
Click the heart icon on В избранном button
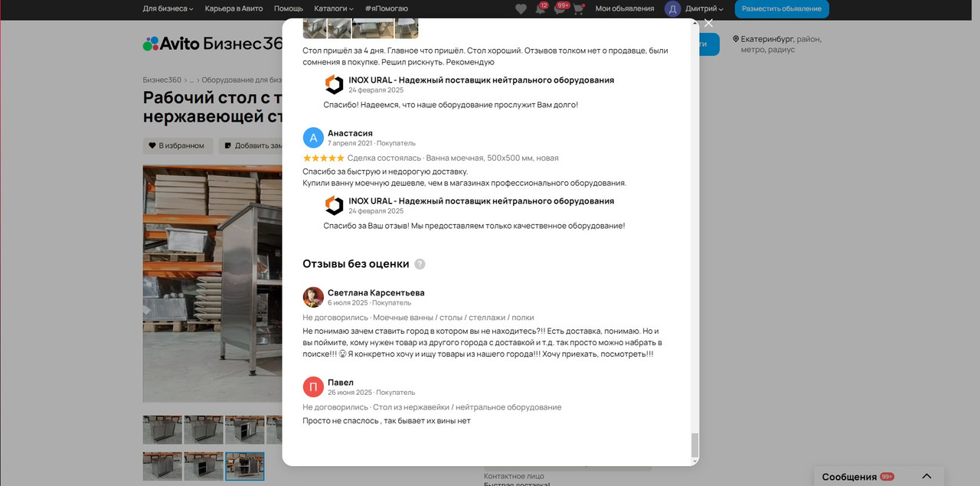pyautogui.click(x=152, y=145)
